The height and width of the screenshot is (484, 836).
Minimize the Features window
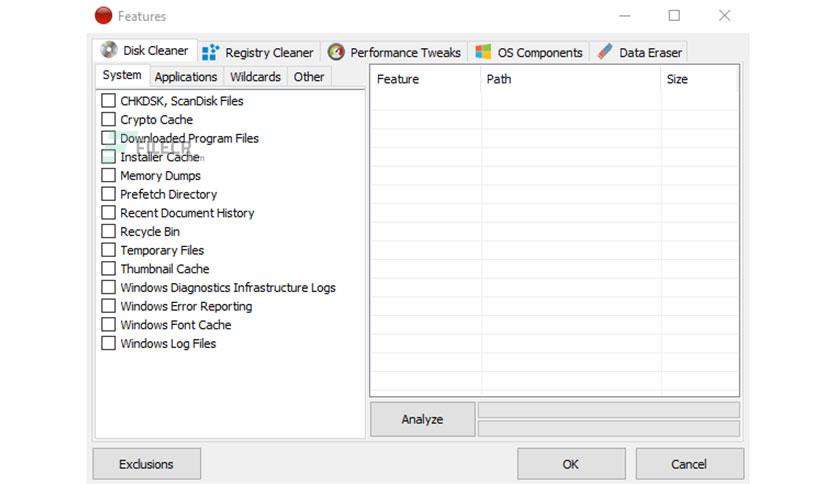point(625,16)
